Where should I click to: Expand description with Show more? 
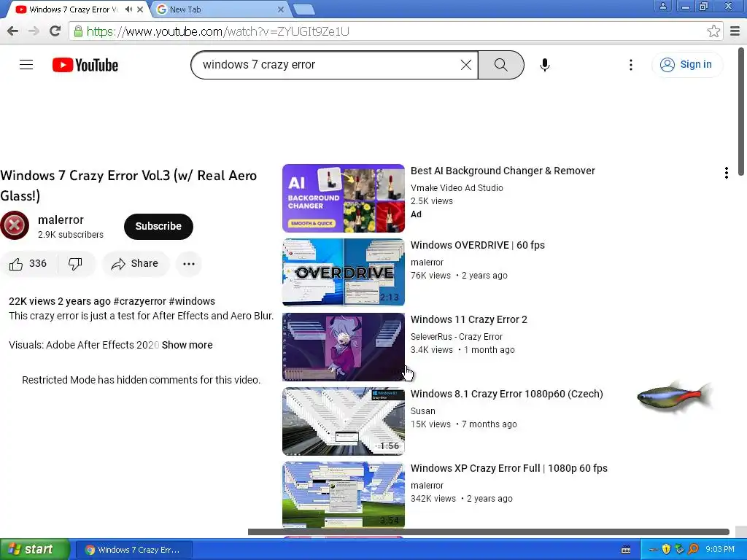(x=187, y=345)
